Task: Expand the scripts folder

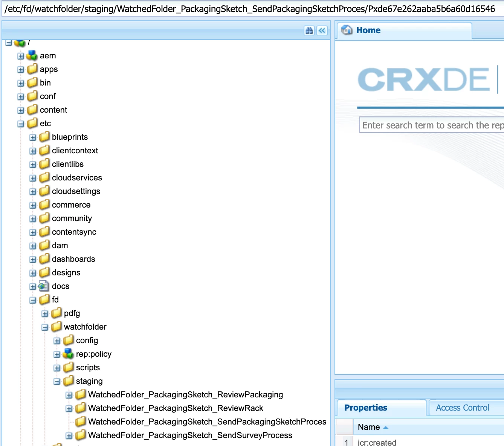Action: click(57, 368)
